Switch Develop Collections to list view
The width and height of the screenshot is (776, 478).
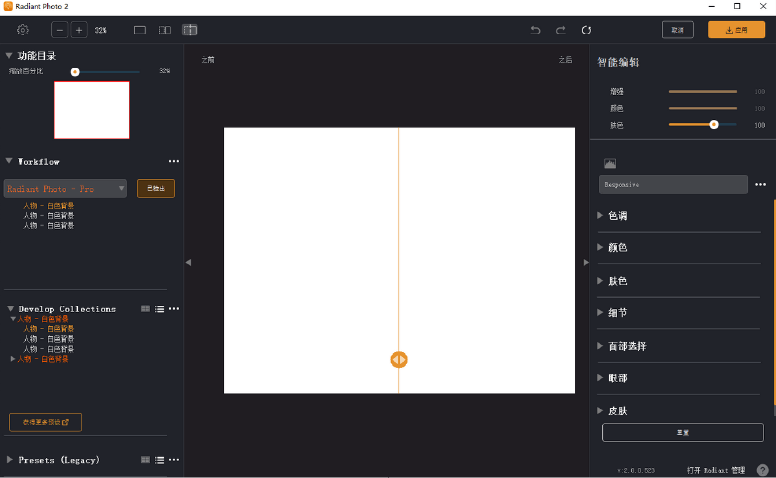pos(159,309)
